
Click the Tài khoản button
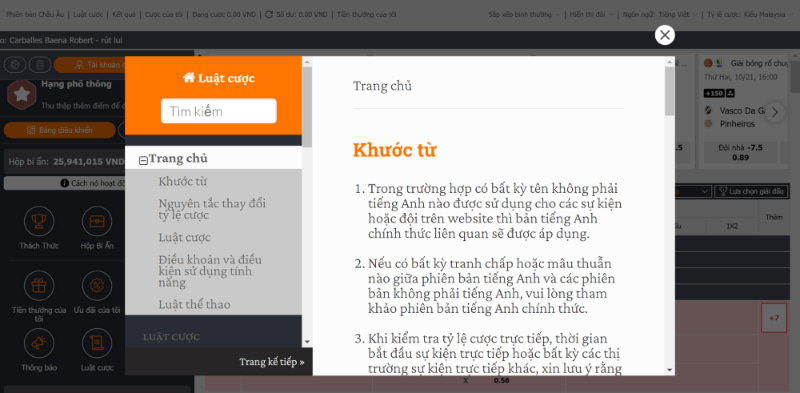pos(90,65)
